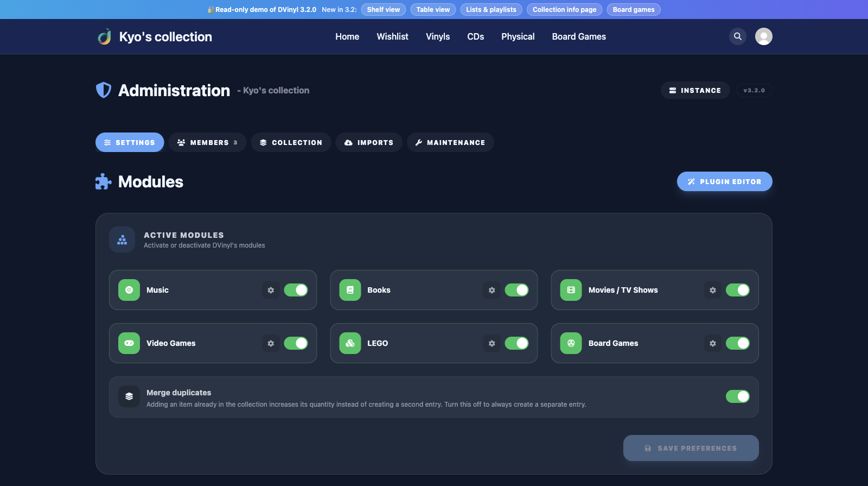This screenshot has height=486, width=868.
Task: Click the search magnifier icon
Action: (738, 36)
